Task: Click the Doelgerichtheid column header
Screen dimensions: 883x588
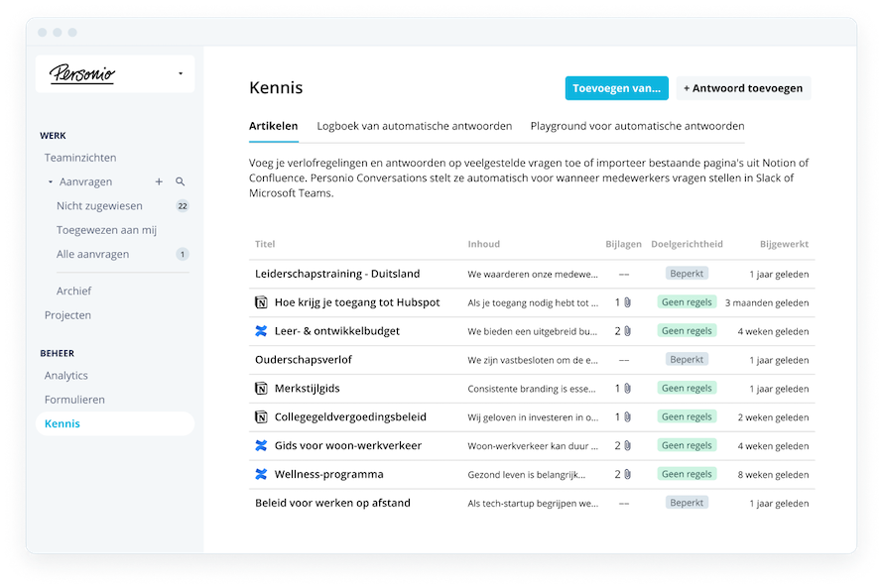Action: coord(687,244)
